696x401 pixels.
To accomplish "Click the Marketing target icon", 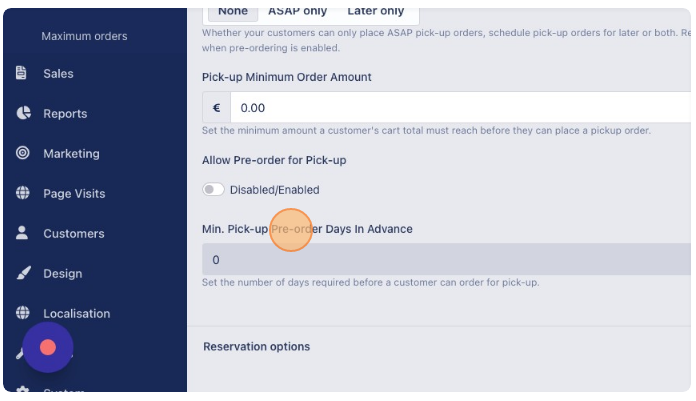I will click(23, 153).
